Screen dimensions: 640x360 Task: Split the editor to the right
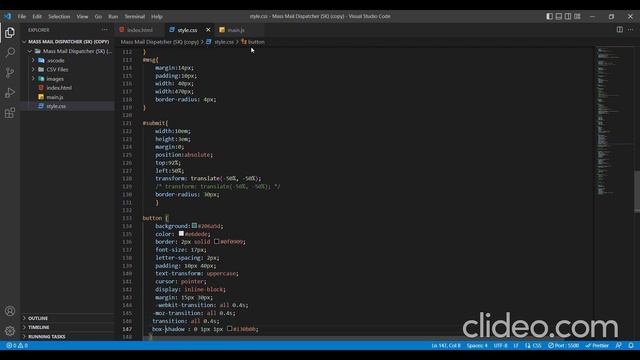[x=620, y=30]
